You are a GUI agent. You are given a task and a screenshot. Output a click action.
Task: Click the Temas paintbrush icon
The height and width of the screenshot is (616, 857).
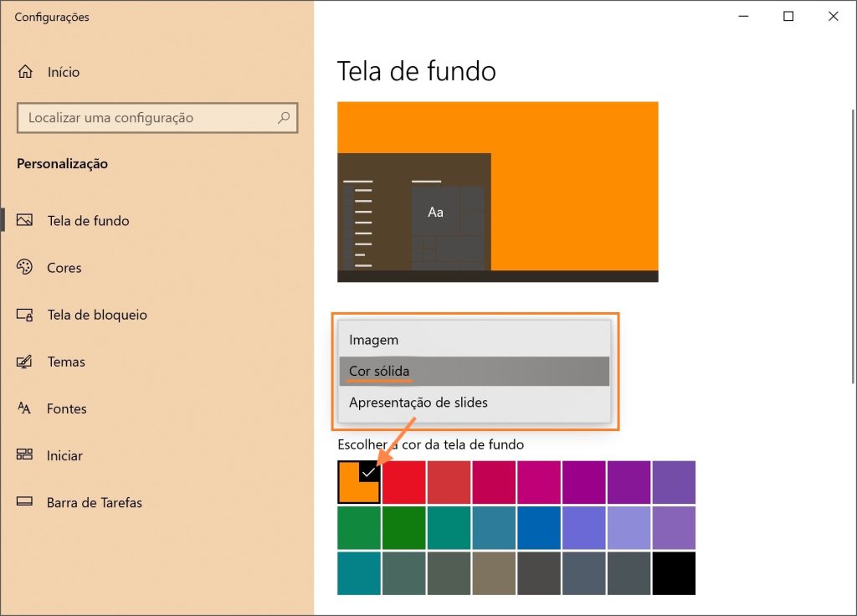(x=24, y=362)
